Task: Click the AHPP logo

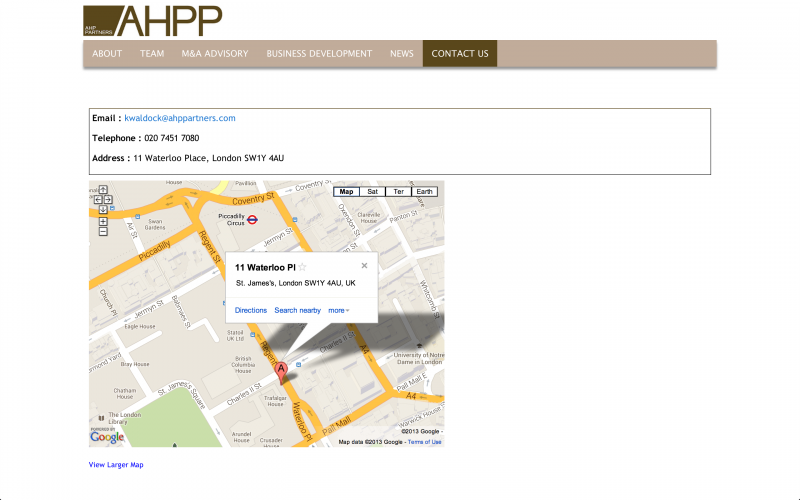Action: (153, 21)
